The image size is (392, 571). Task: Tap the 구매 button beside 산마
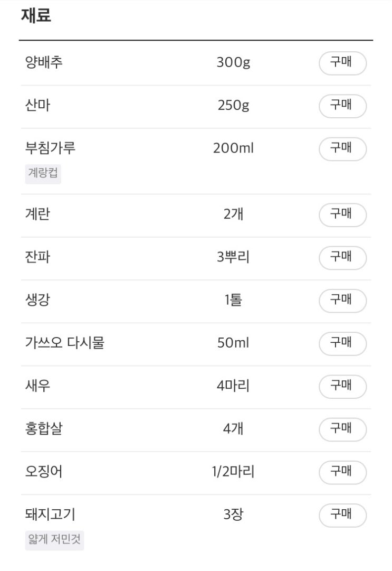point(342,106)
